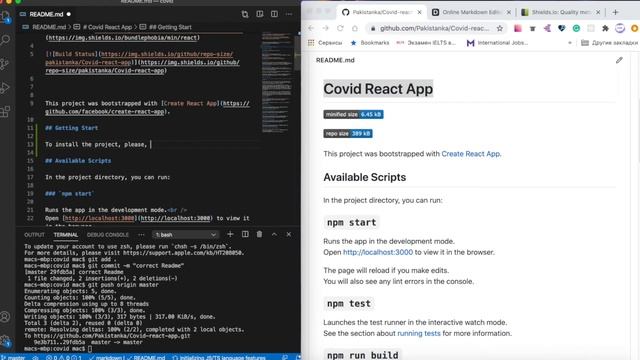This screenshot has width=640, height=360.
Task: Open Chrome extensions puzzle icon
Action: pyautogui.click(x=605, y=28)
